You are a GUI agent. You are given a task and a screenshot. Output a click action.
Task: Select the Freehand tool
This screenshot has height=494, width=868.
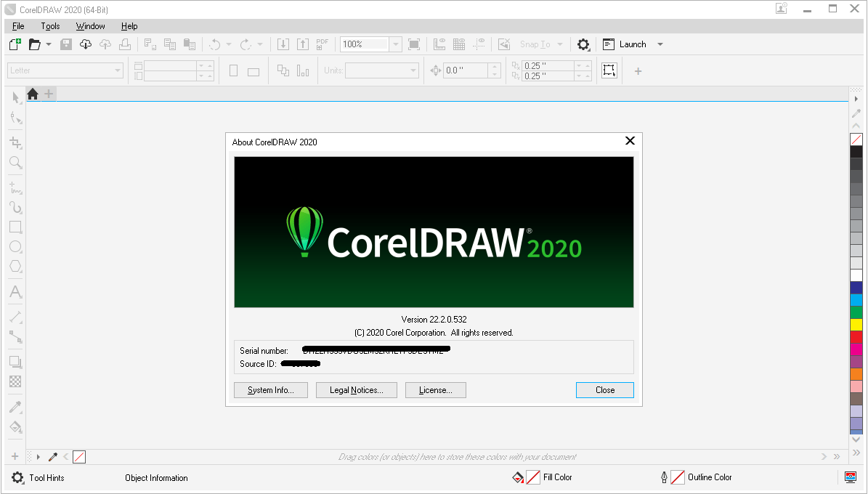tap(15, 187)
